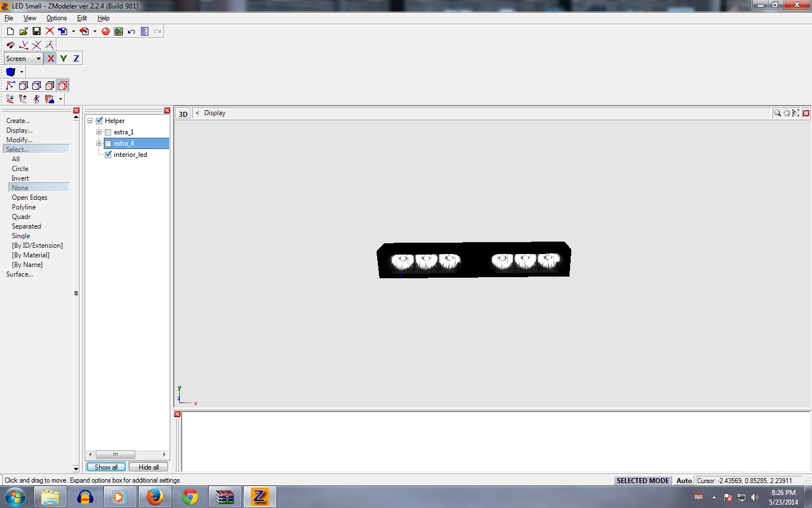Screen dimensions: 812x508
Task: Toggle the Y axis constraint
Action: point(63,59)
